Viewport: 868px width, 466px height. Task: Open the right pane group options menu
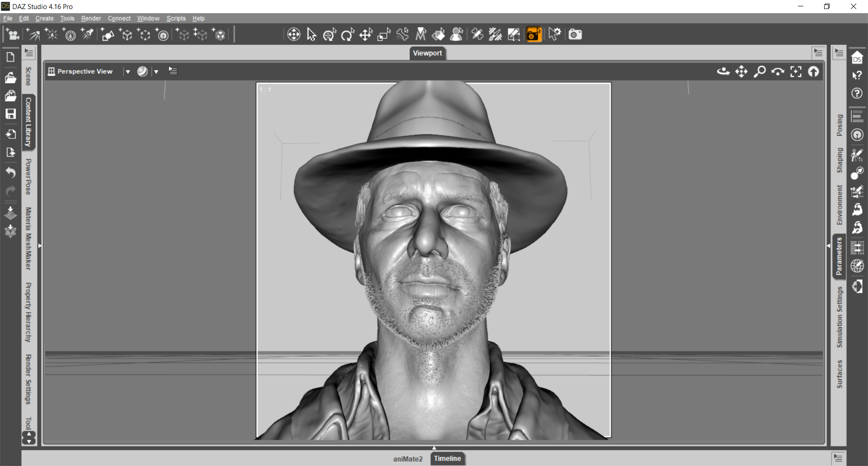point(839,52)
